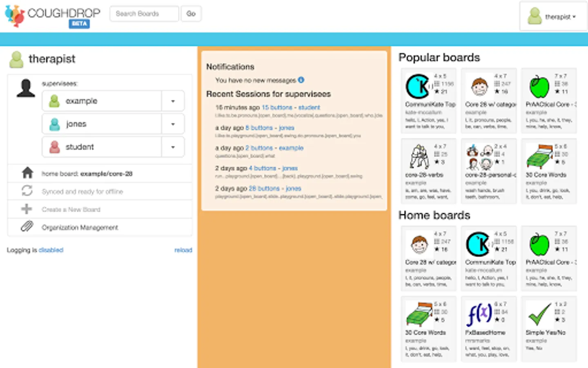Open PrAACtical Core apple in Popular boards
The height and width of the screenshot is (368, 588).
[x=549, y=101]
